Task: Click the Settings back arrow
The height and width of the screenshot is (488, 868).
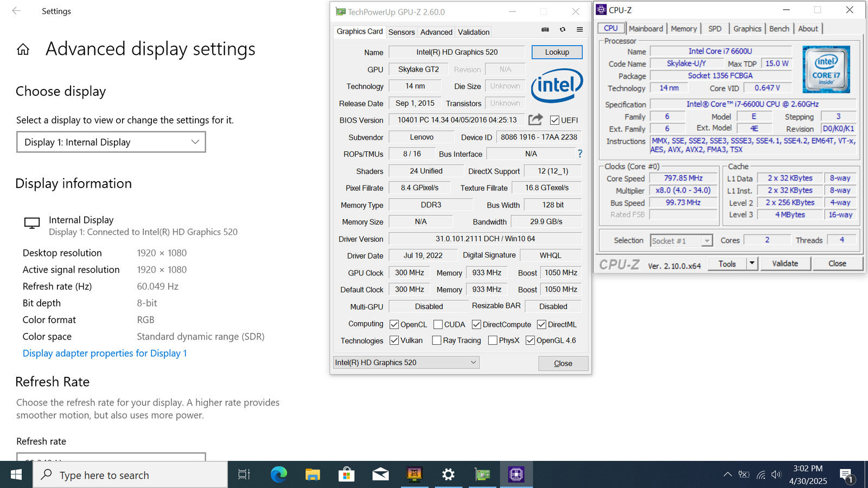Action: click(16, 11)
